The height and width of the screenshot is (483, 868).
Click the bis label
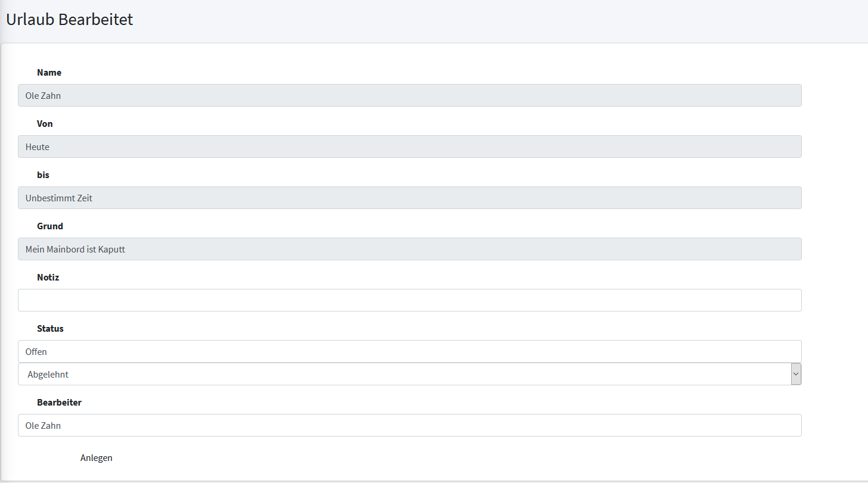(43, 175)
